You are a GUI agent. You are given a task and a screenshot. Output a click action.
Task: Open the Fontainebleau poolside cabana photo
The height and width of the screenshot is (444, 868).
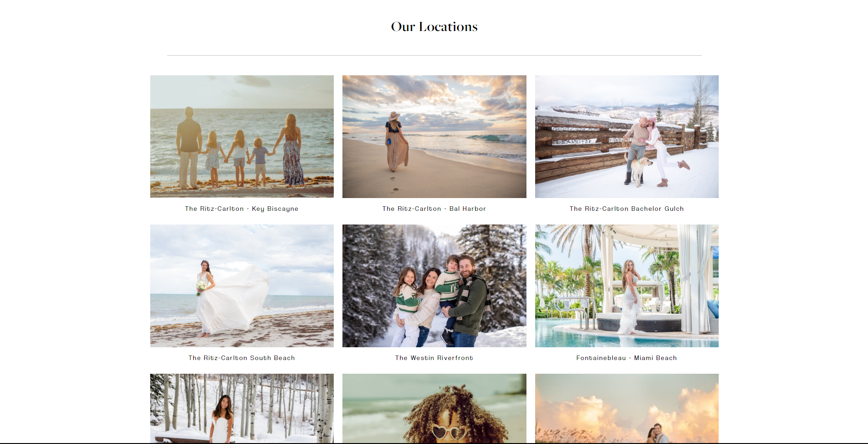[x=627, y=286]
